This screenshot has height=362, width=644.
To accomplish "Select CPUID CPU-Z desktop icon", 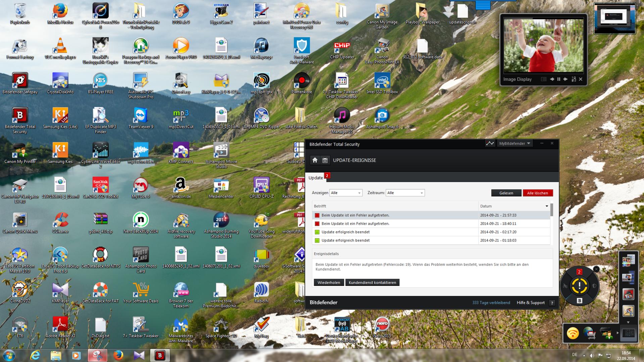I will point(261,188).
